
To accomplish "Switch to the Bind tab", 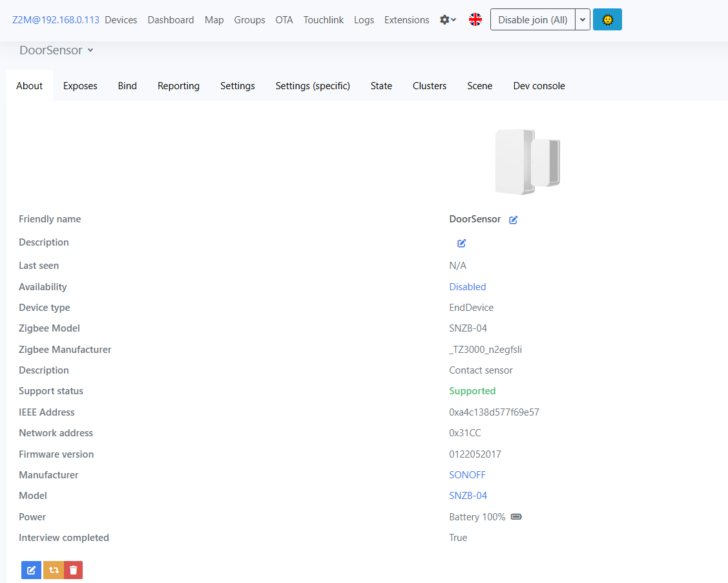I will click(x=127, y=86).
